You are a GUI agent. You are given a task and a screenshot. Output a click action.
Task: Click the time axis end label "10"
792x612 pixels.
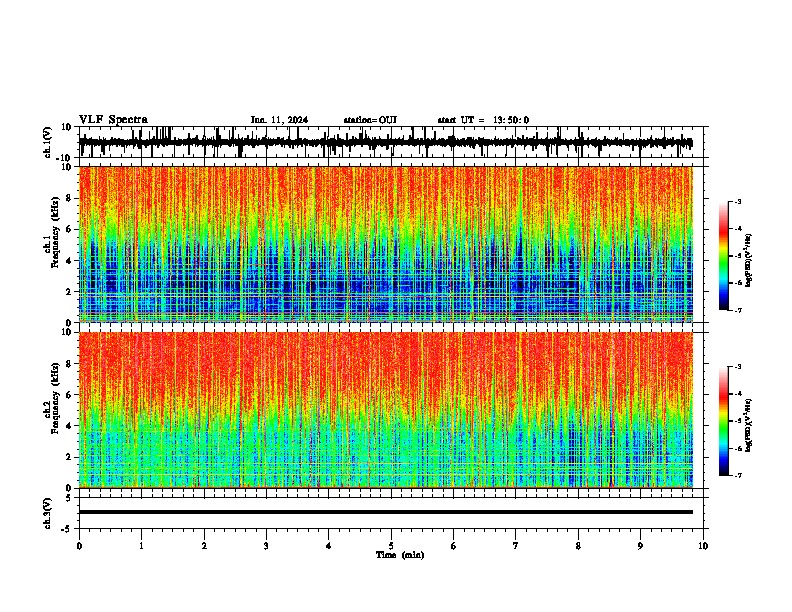tap(703, 546)
